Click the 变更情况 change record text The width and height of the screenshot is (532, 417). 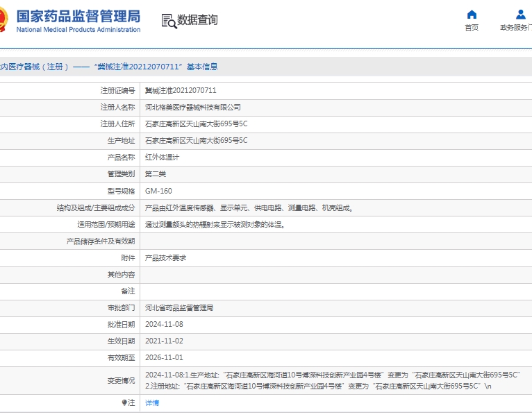click(332, 380)
